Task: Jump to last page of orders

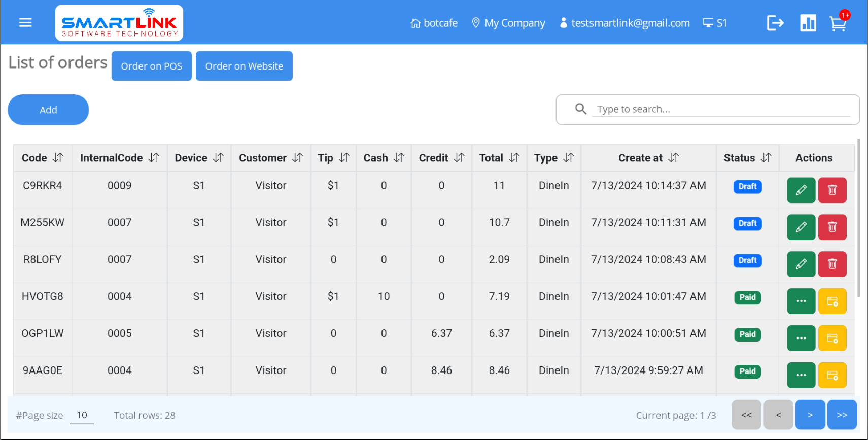Action: point(842,415)
